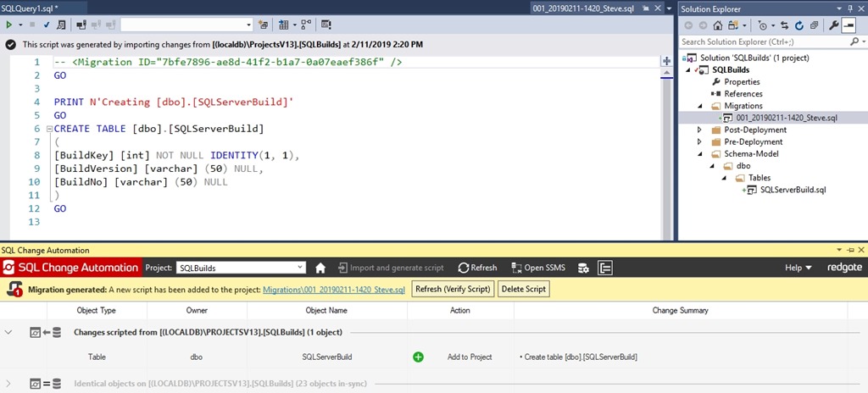The width and height of the screenshot is (868, 393).
Task: Click the Refresh button in SQL Change Automation
Action: (477, 268)
